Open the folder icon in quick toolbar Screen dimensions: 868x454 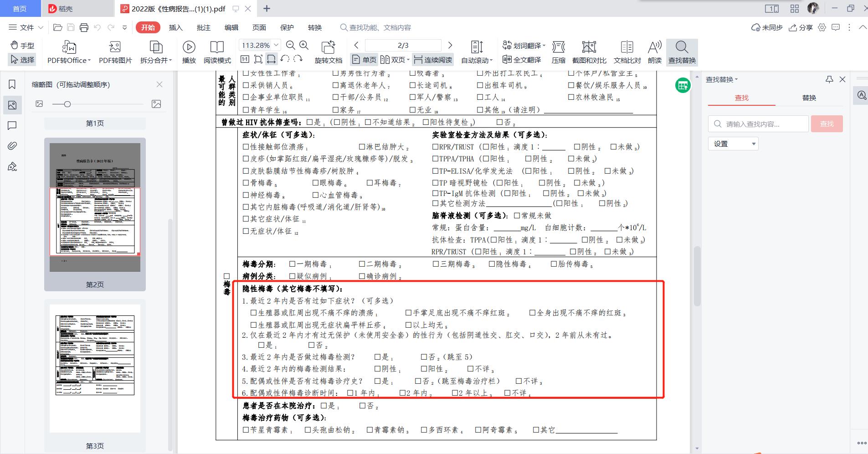tap(58, 27)
